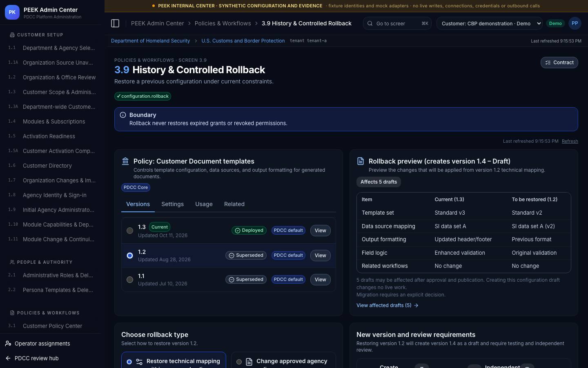This screenshot has width=588, height=368.
Task: Click arrow beside View affected drafts
Action: (416, 305)
